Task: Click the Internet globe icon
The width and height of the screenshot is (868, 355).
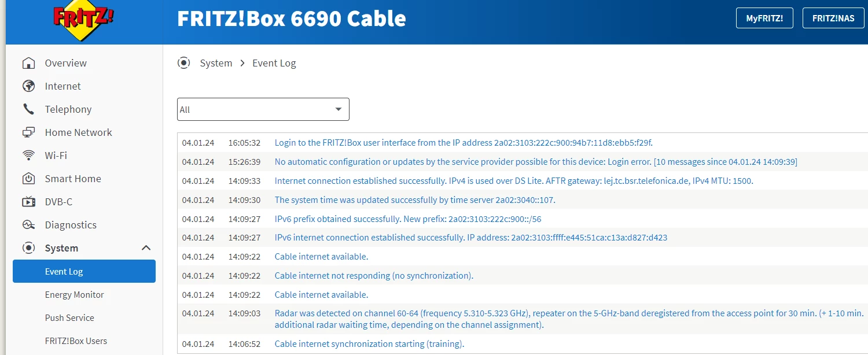Action: pyautogui.click(x=28, y=86)
